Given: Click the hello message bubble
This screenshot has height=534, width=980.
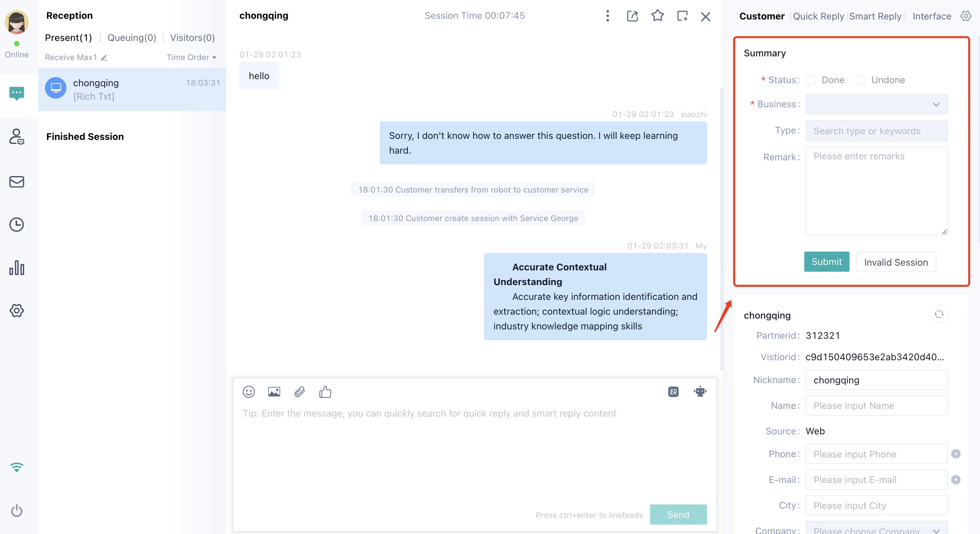Looking at the screenshot, I should 259,76.
